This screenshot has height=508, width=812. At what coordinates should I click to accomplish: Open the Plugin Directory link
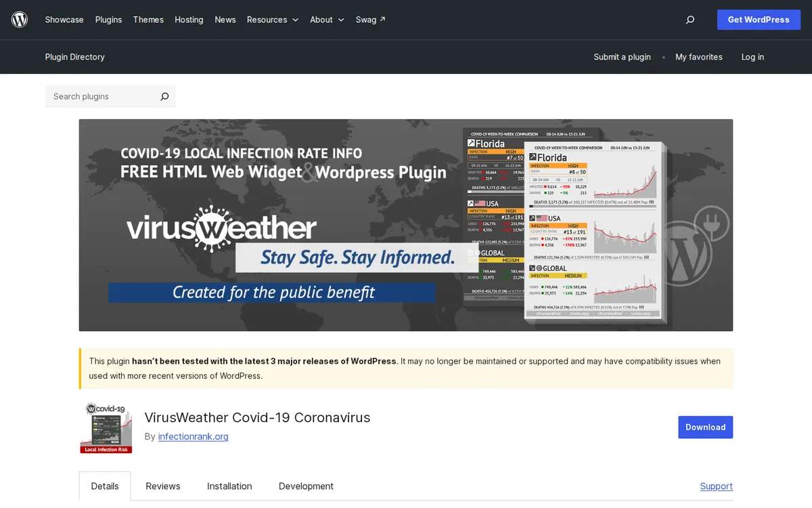point(75,57)
